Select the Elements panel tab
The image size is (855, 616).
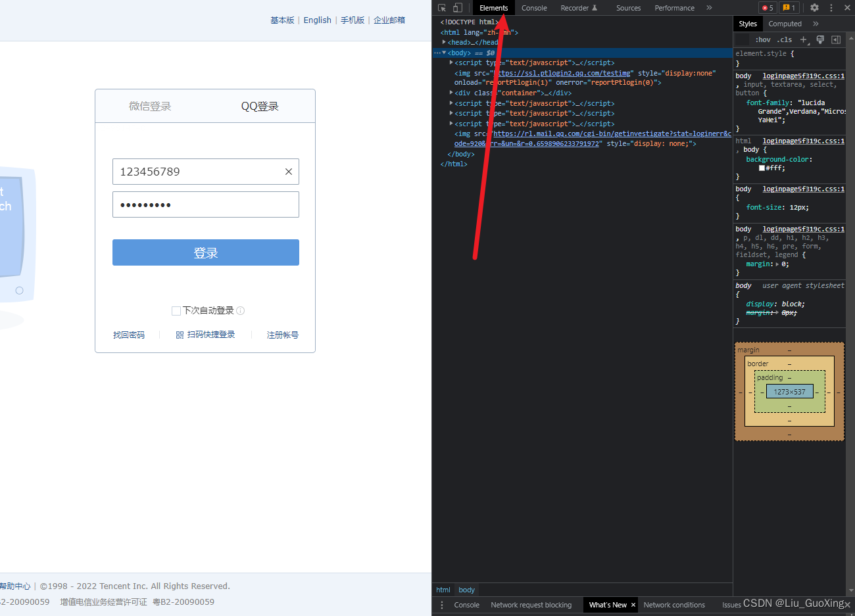click(x=494, y=8)
